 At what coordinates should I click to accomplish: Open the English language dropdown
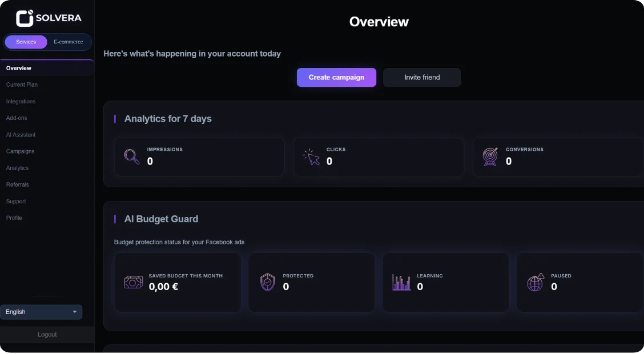coord(41,312)
